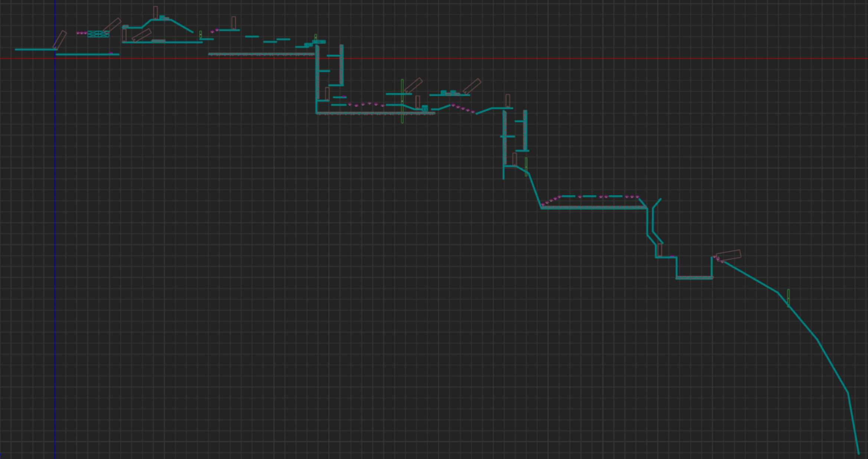Click the green marker on the long slope

tap(788, 297)
